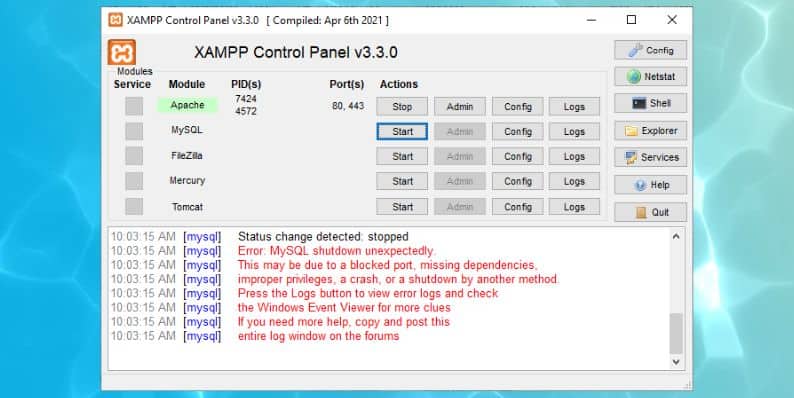This screenshot has width=794, height=398.
Task: Click the Actions column header
Action: coord(399,84)
